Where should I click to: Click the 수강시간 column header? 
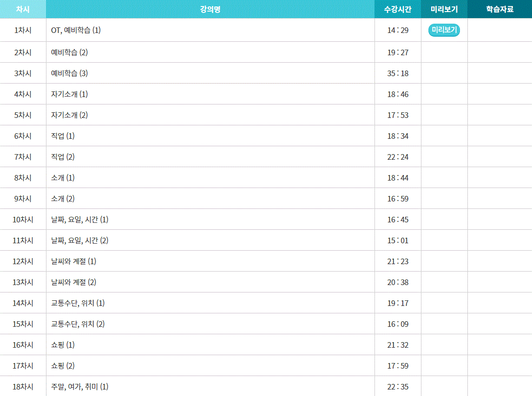(x=397, y=9)
